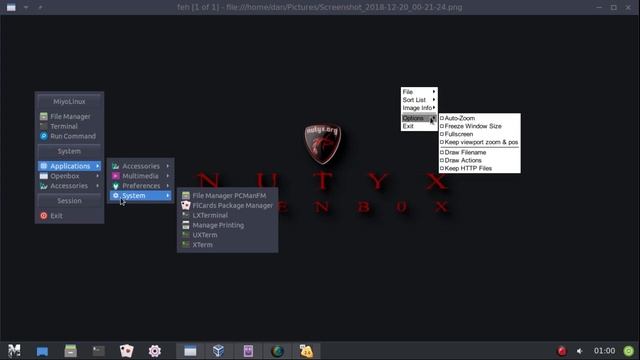
Task: Click the clock showing 01:00
Action: click(x=604, y=351)
